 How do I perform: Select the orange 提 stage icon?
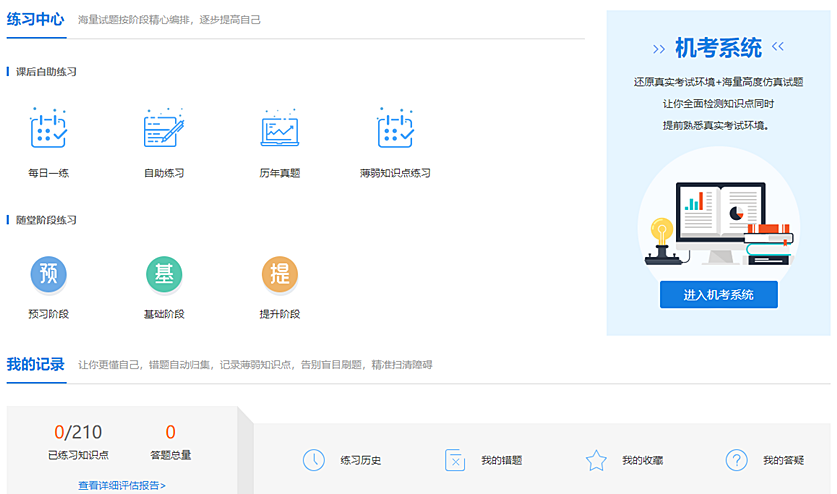[280, 275]
